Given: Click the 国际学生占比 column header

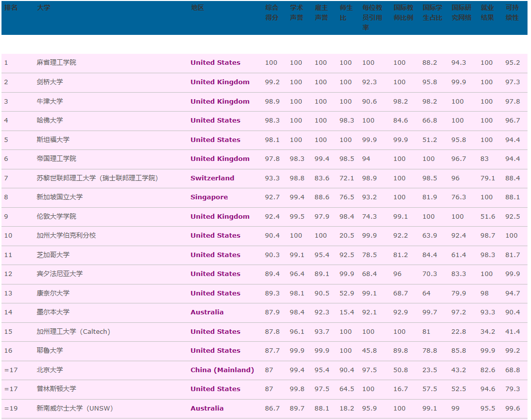Looking at the screenshot, I should click(x=432, y=12).
